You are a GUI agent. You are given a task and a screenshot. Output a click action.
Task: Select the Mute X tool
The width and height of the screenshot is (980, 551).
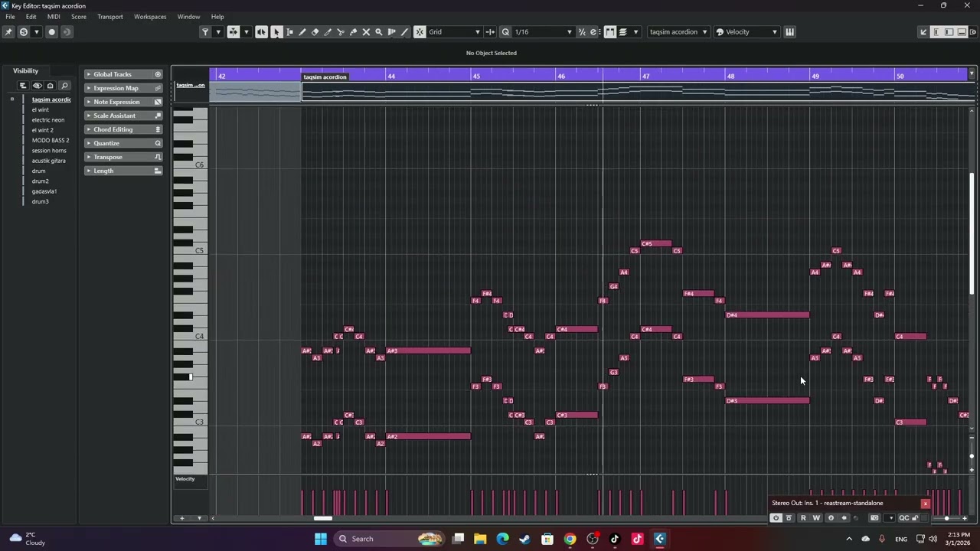[366, 32]
